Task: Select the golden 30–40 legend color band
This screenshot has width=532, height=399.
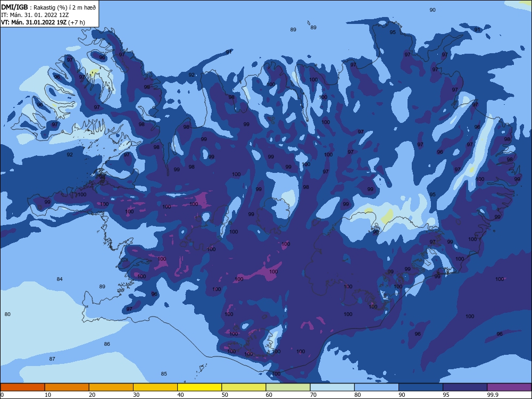Action: (155, 387)
